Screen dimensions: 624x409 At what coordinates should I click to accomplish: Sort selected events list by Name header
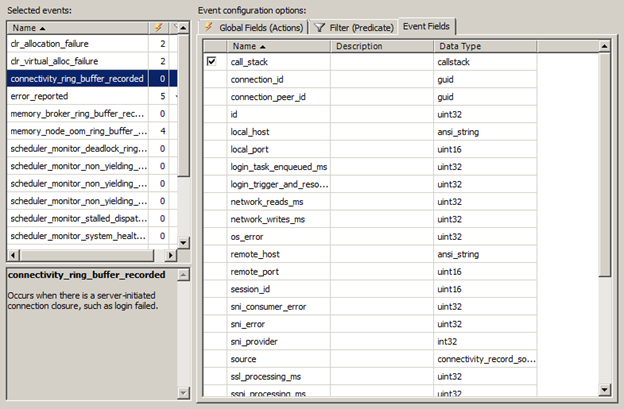click(78, 28)
